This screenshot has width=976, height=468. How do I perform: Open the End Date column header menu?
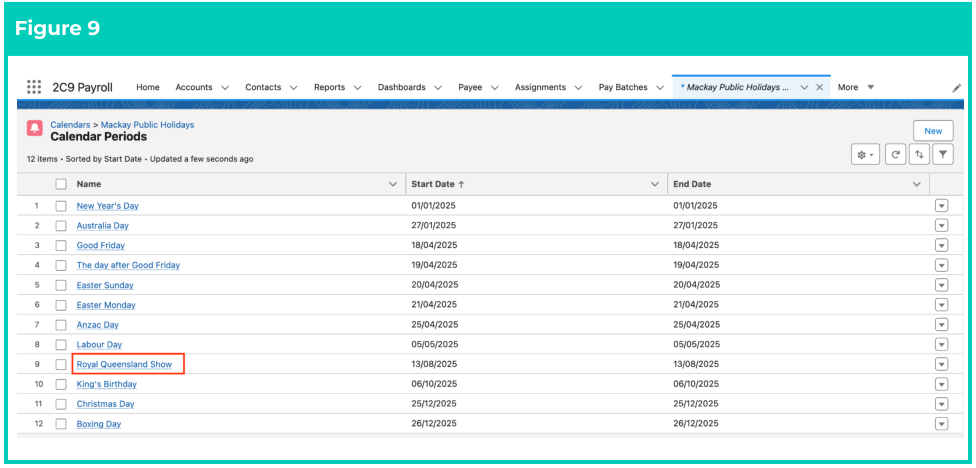pos(916,184)
